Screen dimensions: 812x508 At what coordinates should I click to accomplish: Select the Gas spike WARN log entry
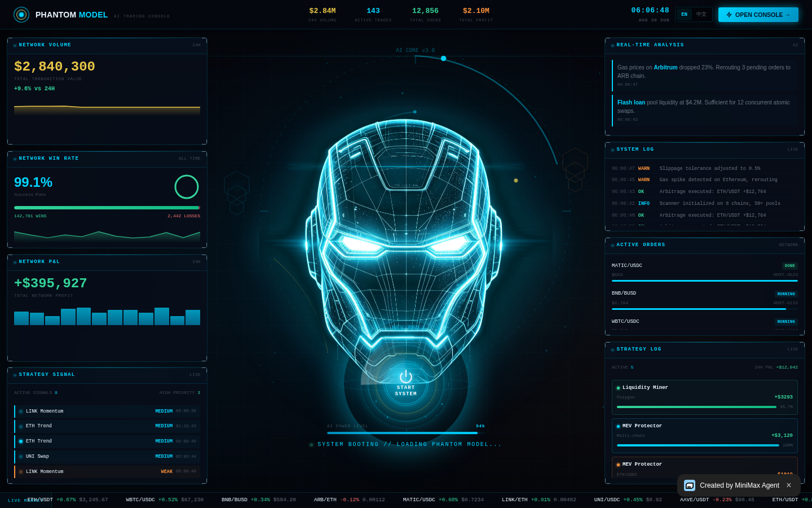[x=705, y=180]
